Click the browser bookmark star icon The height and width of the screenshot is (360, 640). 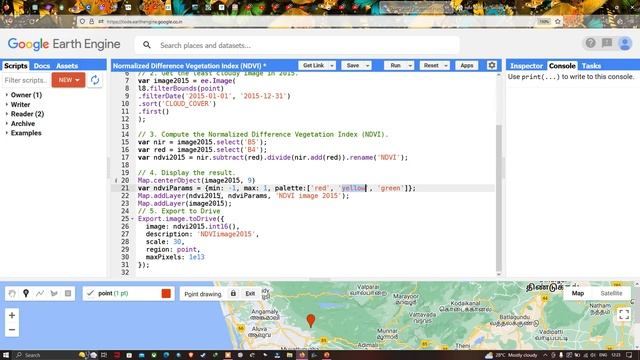click(558, 21)
